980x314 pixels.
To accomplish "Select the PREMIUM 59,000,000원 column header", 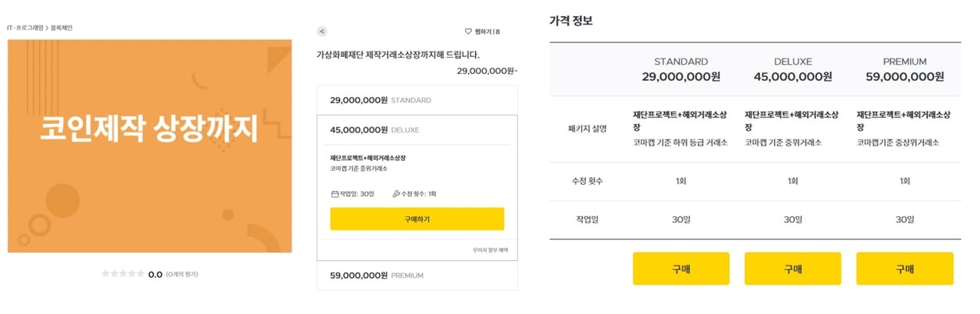I will (x=905, y=68).
